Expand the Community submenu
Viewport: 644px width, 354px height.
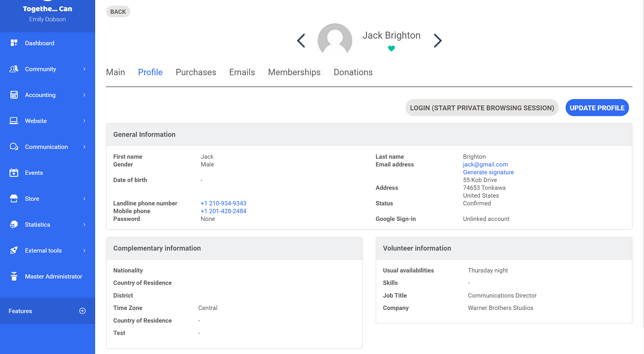pyautogui.click(x=84, y=69)
